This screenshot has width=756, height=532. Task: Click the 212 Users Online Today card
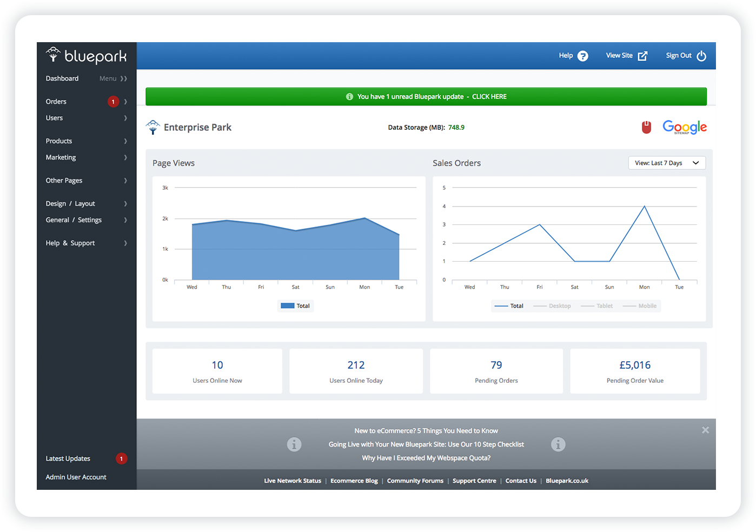[x=356, y=371]
